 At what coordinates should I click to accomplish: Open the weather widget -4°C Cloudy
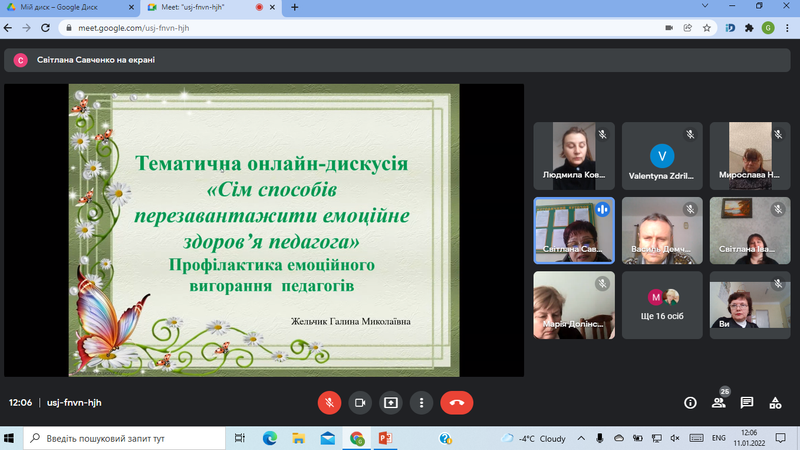coord(534,438)
